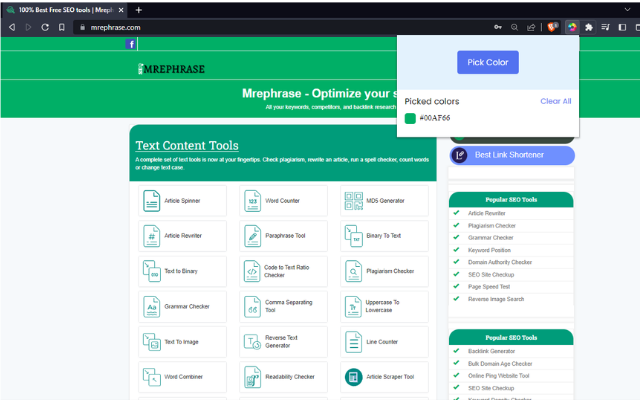The image size is (640, 400).
Task: Select the 100% Best Free SEO tools tab
Action: pyautogui.click(x=63, y=10)
